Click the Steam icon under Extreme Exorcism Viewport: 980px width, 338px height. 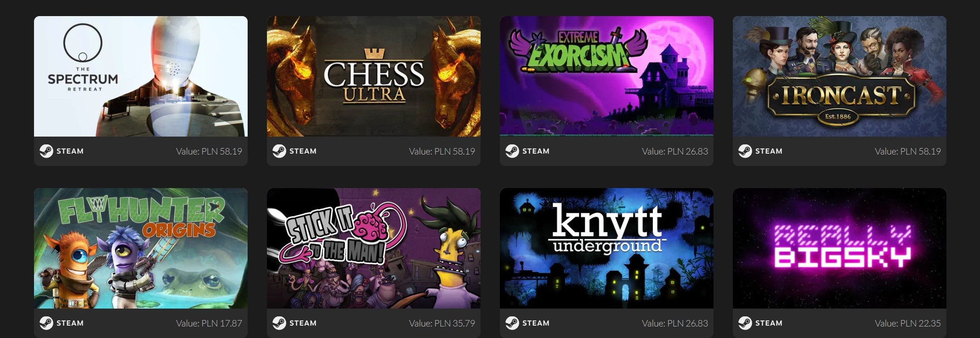(x=512, y=151)
